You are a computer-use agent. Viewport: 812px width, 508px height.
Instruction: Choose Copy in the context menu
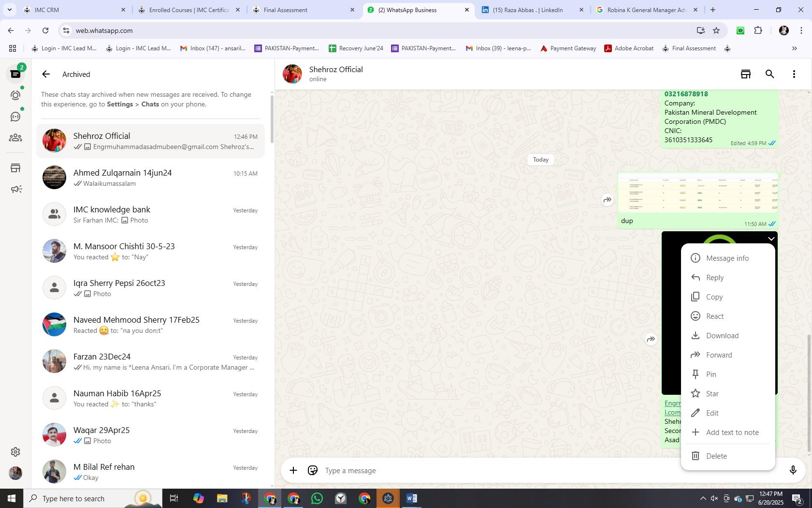[728, 297]
